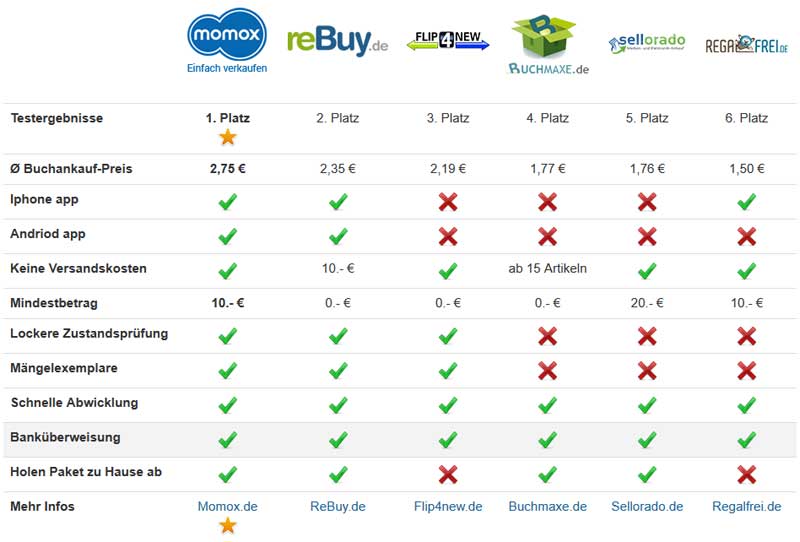Open the Momox.de link

point(228,506)
